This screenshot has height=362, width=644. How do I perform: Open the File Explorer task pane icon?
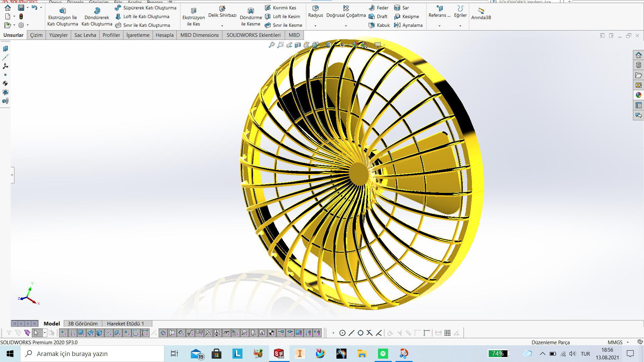(639, 75)
